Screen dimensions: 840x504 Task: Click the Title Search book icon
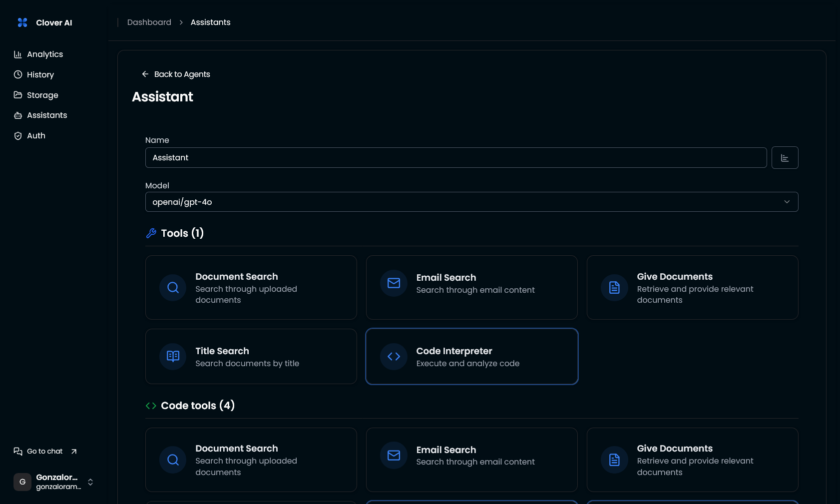173,356
